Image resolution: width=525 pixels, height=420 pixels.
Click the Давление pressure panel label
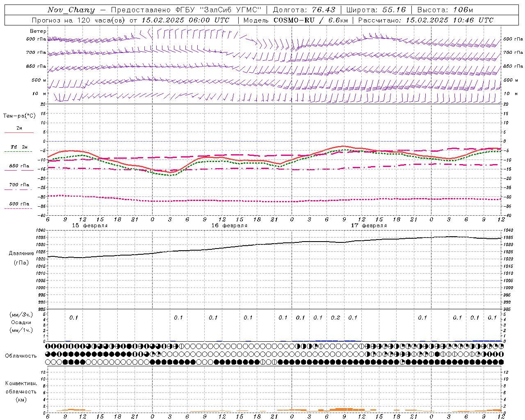(x=21, y=253)
